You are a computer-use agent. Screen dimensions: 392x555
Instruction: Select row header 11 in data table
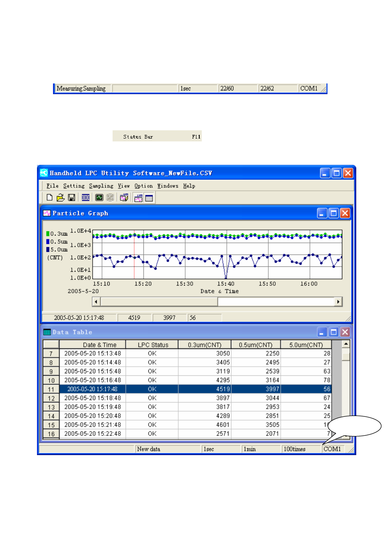point(51,389)
